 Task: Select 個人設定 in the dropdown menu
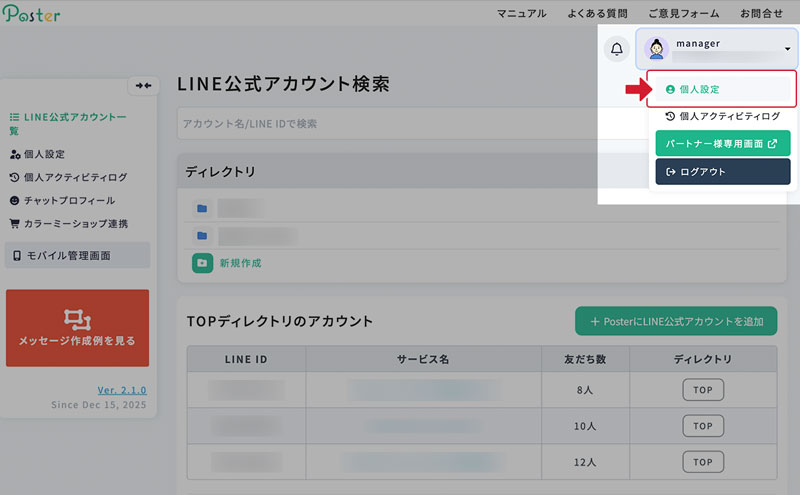720,89
